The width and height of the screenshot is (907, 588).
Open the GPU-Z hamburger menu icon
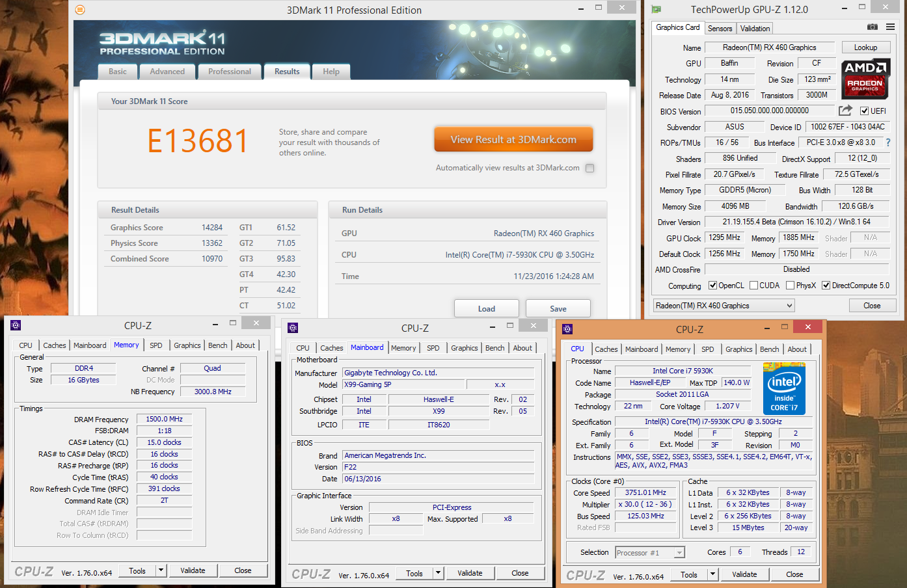point(890,27)
